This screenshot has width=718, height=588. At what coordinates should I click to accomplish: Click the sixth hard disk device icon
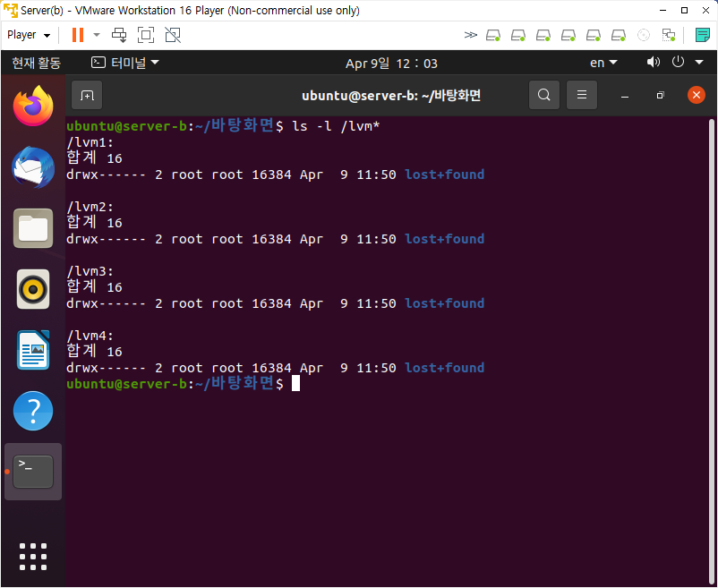(620, 35)
